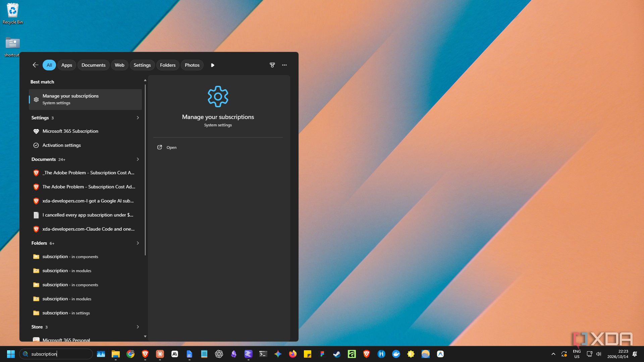Open Obsidian from the taskbar
The image size is (644, 362).
coord(234,354)
